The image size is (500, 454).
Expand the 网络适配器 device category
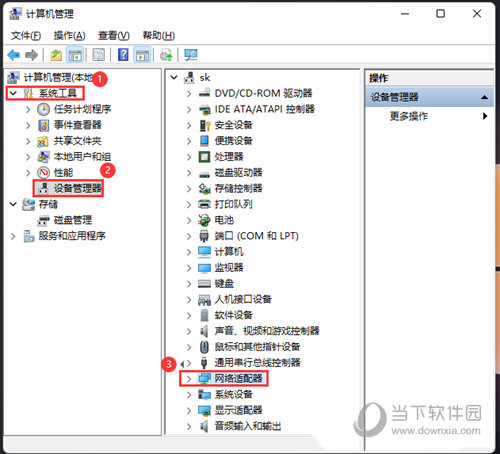(189, 379)
